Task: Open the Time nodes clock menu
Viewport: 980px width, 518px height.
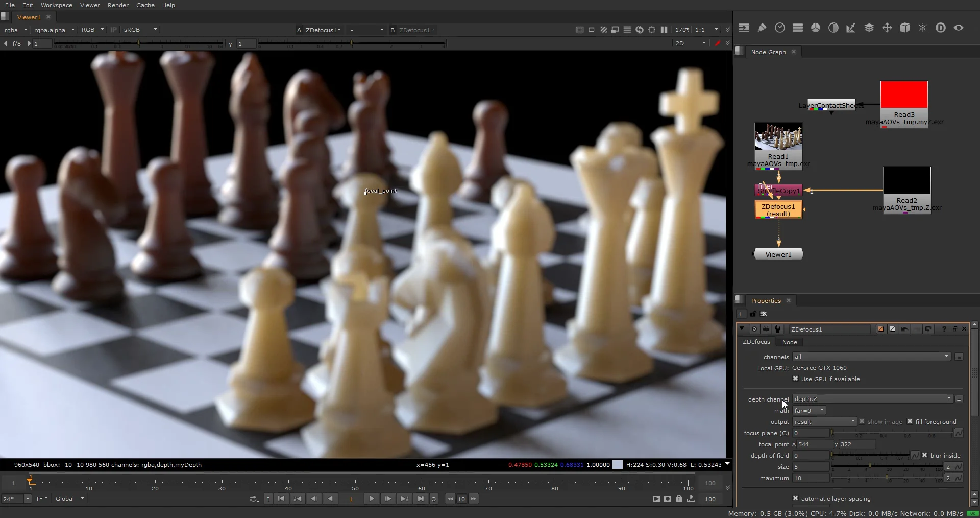Action: tap(780, 28)
